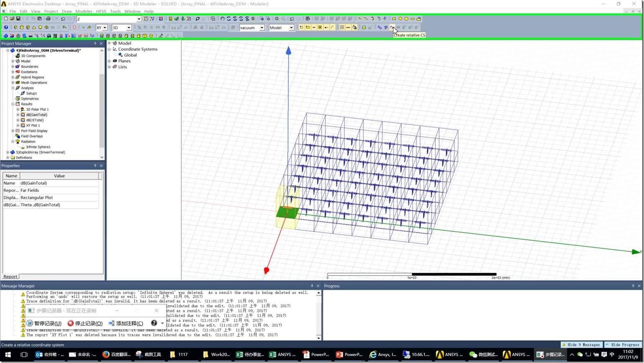
Task: Click the Validate green checkmark icon
Action: [x=177, y=19]
